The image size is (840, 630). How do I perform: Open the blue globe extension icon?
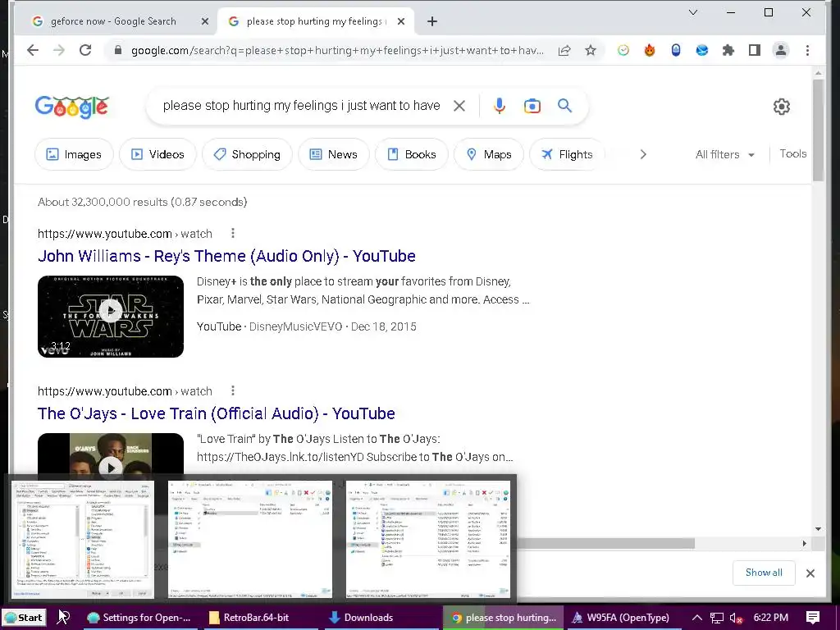click(702, 50)
